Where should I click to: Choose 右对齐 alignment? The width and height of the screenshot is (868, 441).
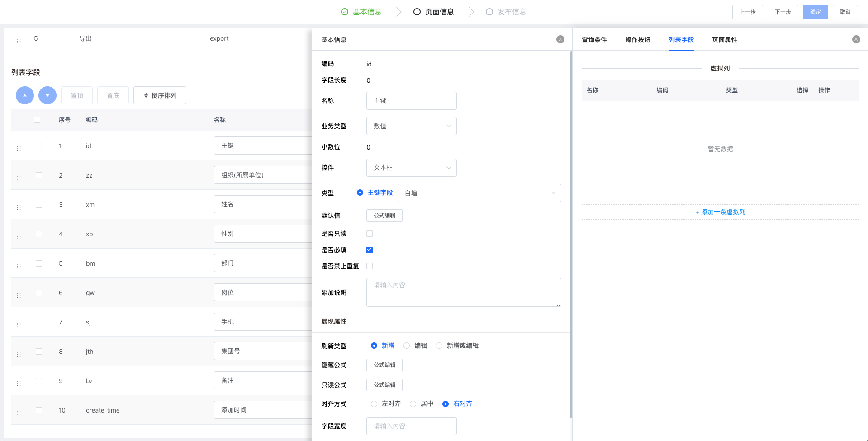[x=446, y=404]
